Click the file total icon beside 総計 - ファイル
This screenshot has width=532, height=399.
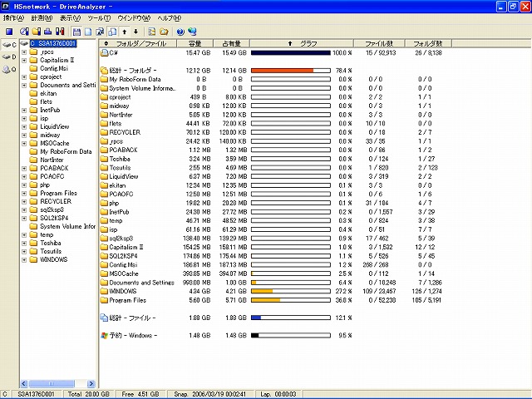pyautogui.click(x=104, y=318)
